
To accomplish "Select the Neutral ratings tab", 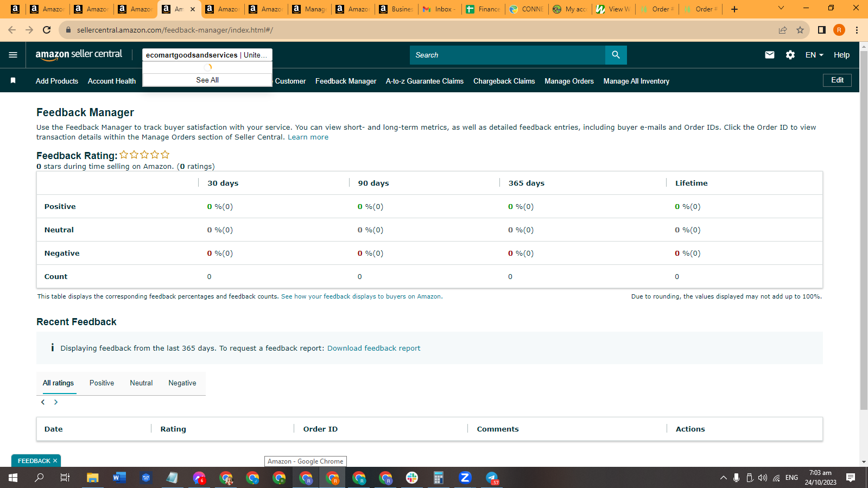I will pyautogui.click(x=141, y=383).
